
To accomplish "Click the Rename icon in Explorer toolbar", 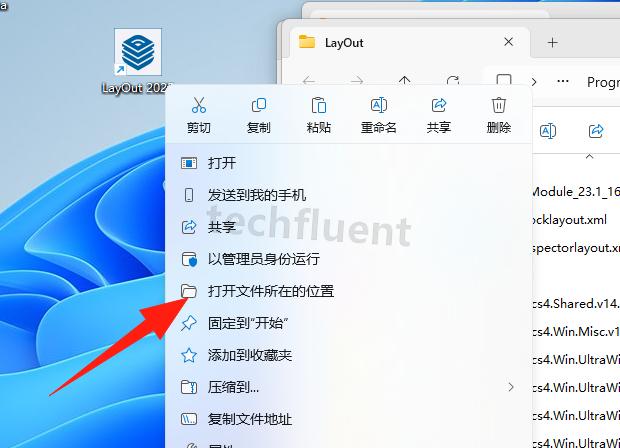I will [548, 131].
